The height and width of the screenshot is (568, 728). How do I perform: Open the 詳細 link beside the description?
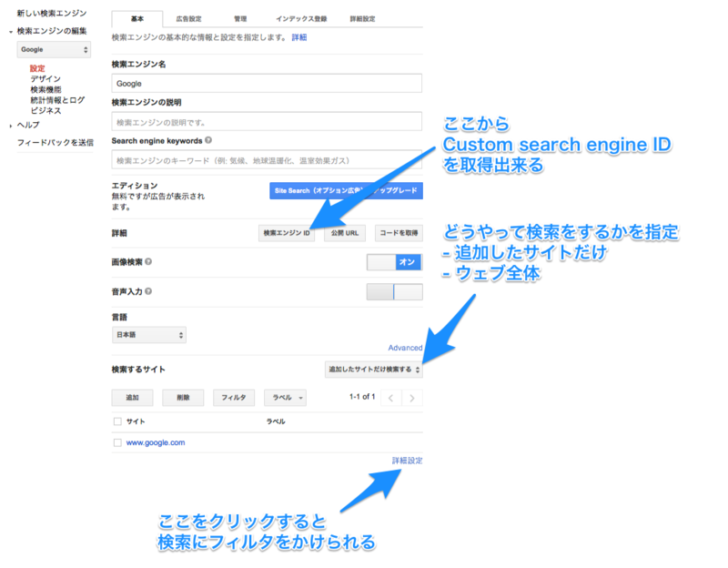[299, 37]
